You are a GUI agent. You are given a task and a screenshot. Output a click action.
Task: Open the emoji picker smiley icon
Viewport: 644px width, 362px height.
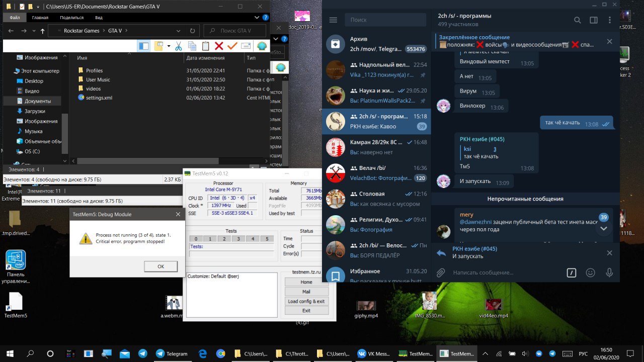click(590, 273)
